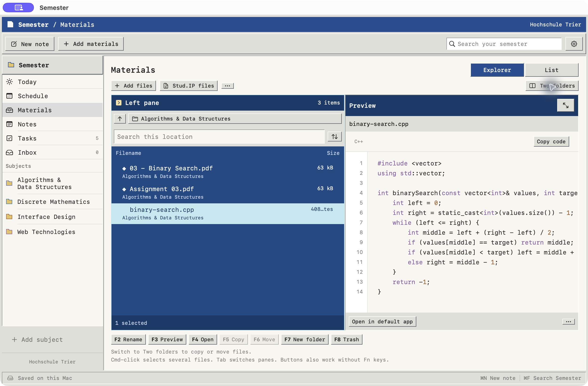Expand the preview to full size

[565, 105]
